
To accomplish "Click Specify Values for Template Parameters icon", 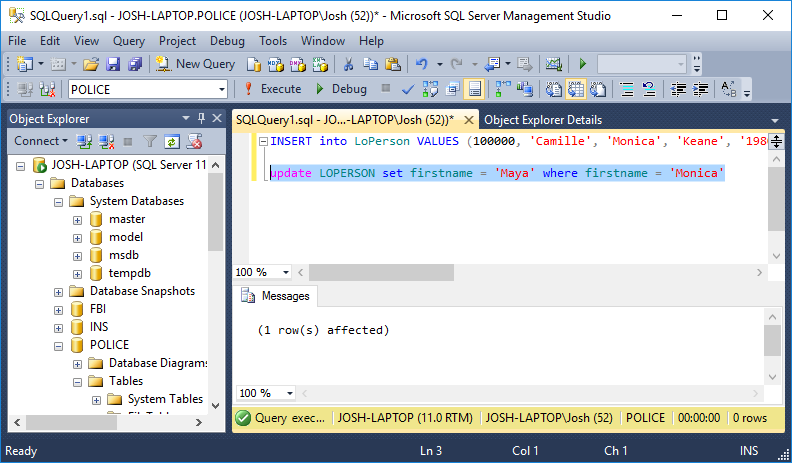I will [728, 89].
